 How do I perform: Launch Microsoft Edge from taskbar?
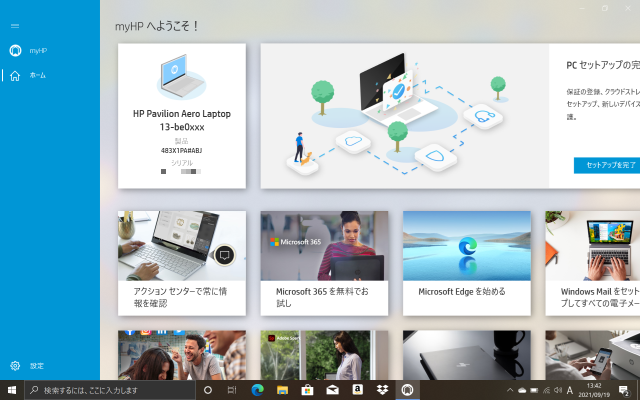point(257,390)
